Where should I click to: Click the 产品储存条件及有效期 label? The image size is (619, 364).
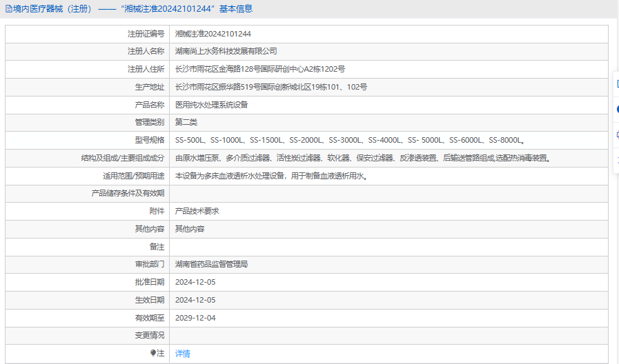(128, 193)
